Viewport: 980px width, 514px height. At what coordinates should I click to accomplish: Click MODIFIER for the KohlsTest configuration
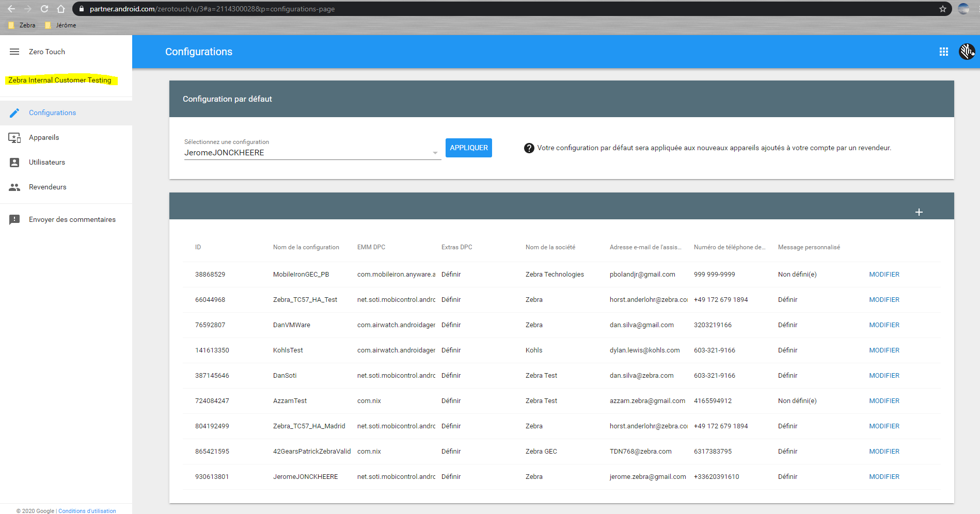883,350
